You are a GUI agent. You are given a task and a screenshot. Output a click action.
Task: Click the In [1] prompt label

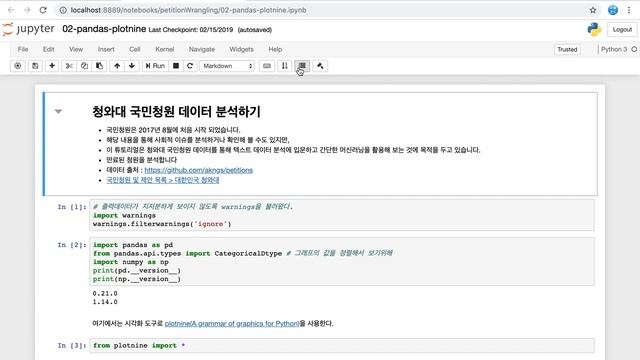(72, 207)
